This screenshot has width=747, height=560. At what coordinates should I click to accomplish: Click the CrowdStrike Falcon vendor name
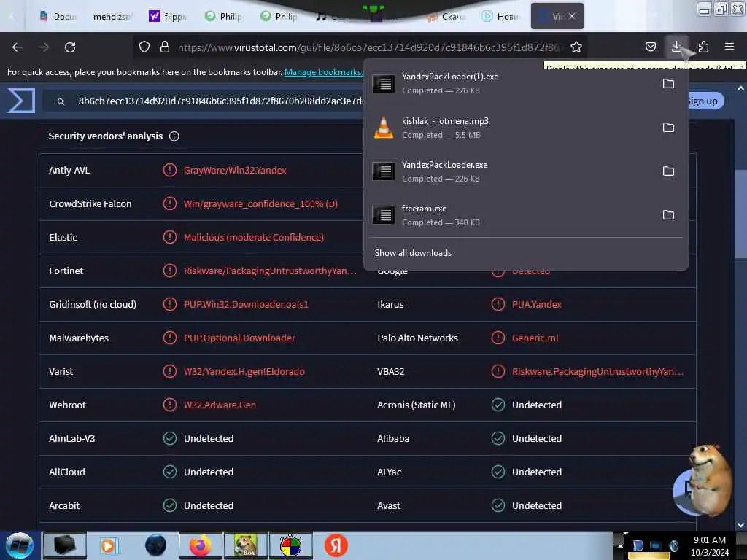click(90, 204)
